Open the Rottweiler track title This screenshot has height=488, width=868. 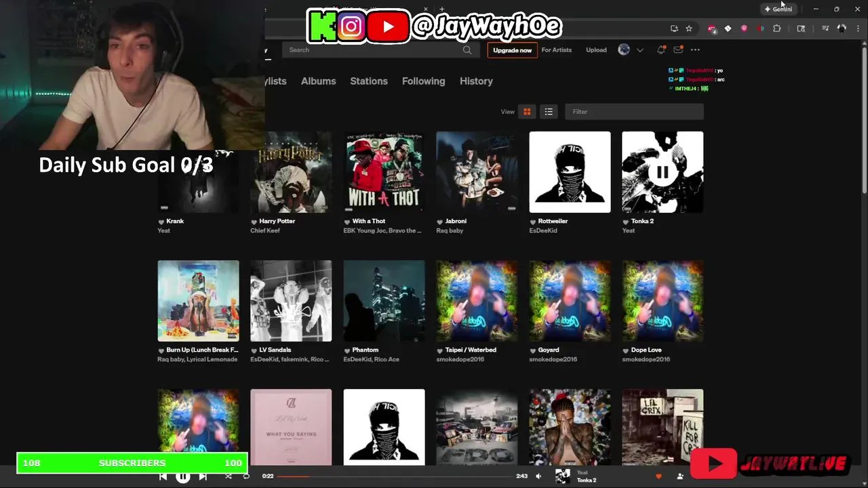click(x=553, y=222)
